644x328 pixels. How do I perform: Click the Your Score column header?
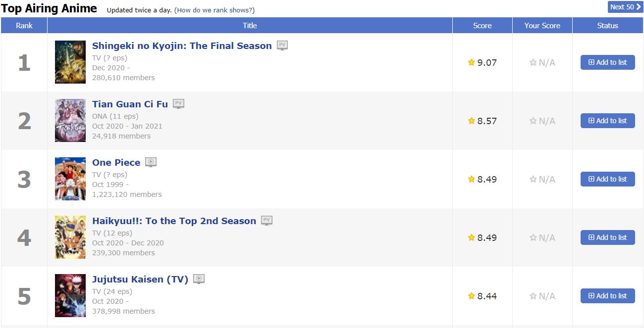(542, 25)
